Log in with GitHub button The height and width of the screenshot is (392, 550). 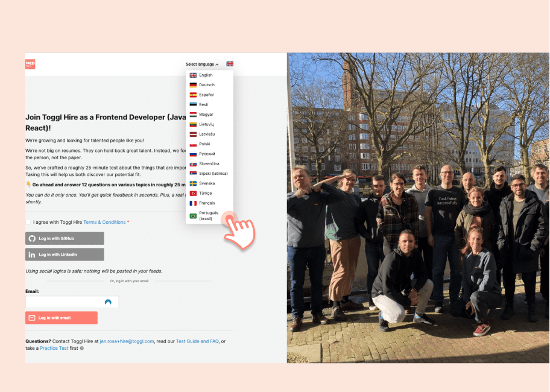coord(65,238)
